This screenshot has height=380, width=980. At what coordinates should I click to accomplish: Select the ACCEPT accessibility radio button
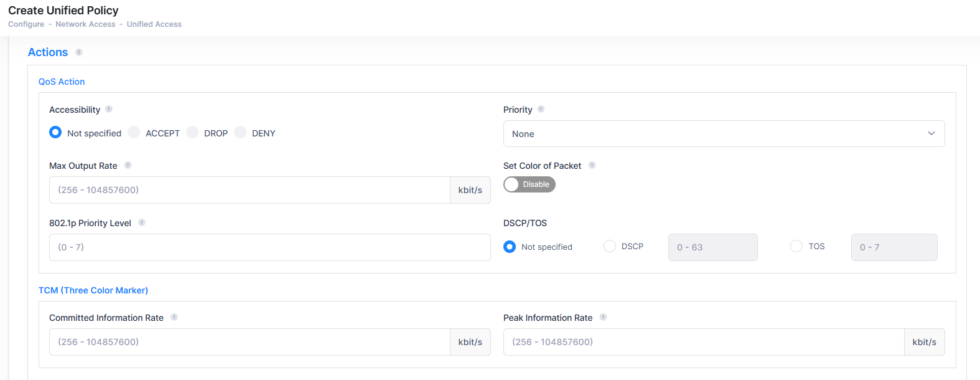pos(134,133)
